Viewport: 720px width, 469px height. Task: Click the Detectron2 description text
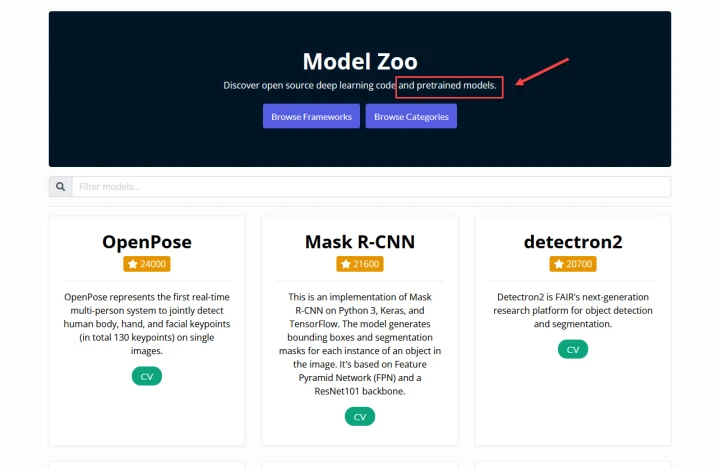click(573, 311)
